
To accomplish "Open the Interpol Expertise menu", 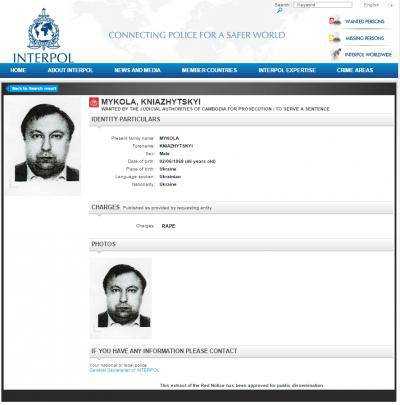I will point(287,70).
